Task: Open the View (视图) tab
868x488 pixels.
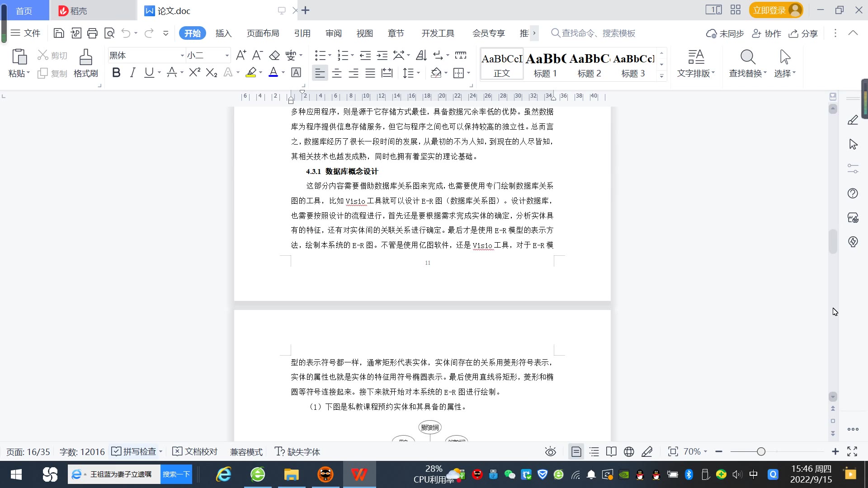Action: pos(365,33)
